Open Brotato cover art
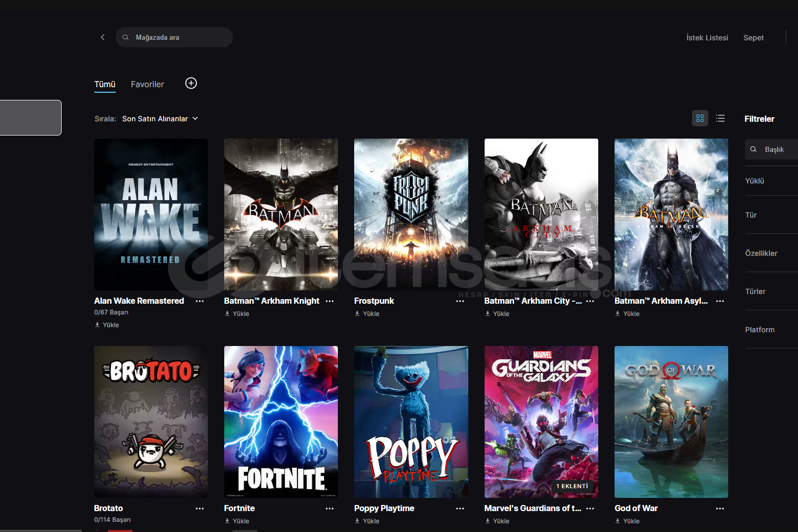798x532 pixels. click(151, 422)
